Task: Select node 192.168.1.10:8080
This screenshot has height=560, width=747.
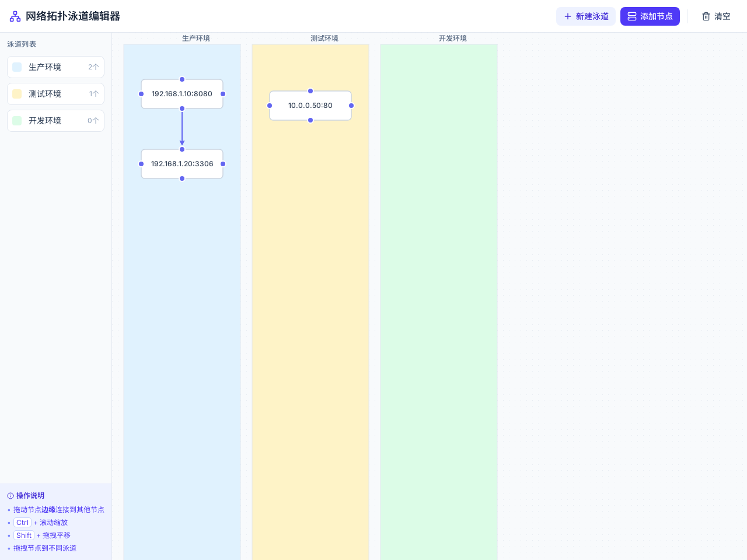Action: 182,94
